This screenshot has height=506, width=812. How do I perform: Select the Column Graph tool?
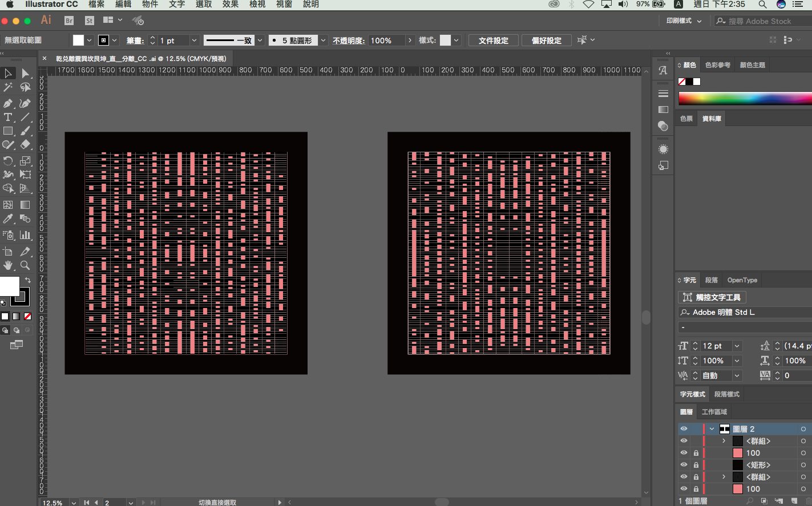(x=25, y=235)
